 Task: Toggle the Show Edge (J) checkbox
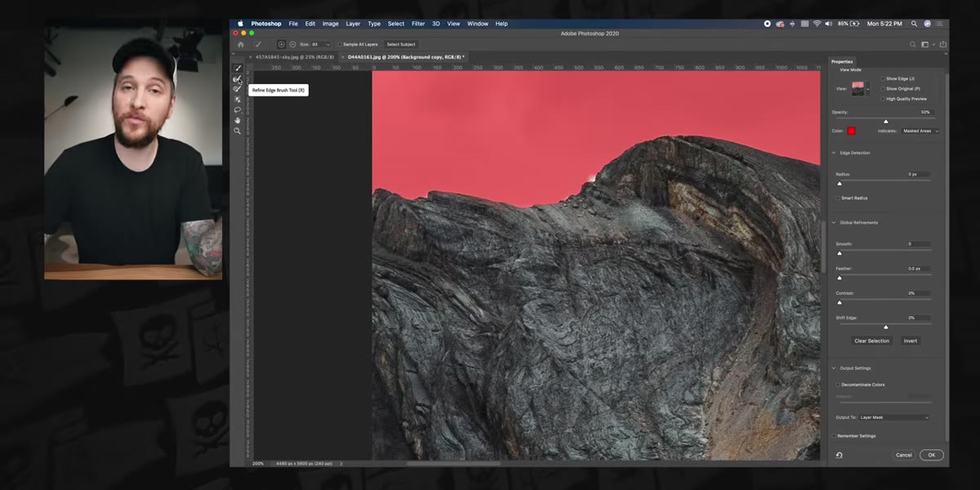tap(883, 78)
